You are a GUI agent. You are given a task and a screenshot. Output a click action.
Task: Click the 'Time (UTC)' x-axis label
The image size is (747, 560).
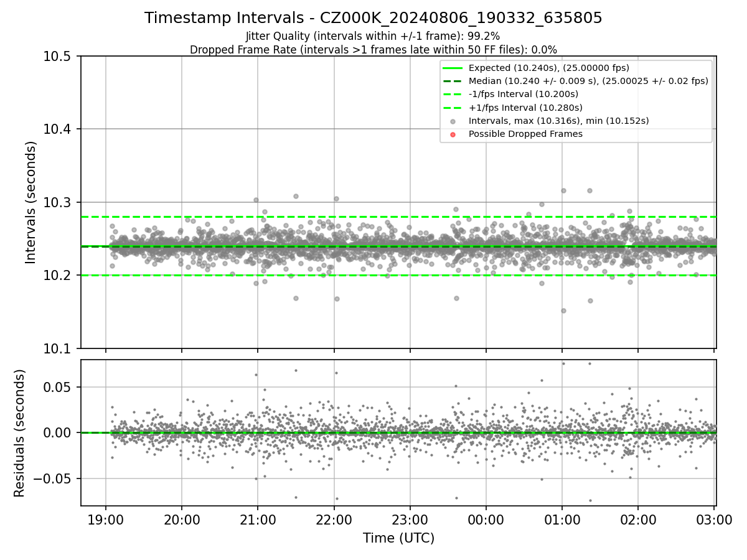point(398,538)
